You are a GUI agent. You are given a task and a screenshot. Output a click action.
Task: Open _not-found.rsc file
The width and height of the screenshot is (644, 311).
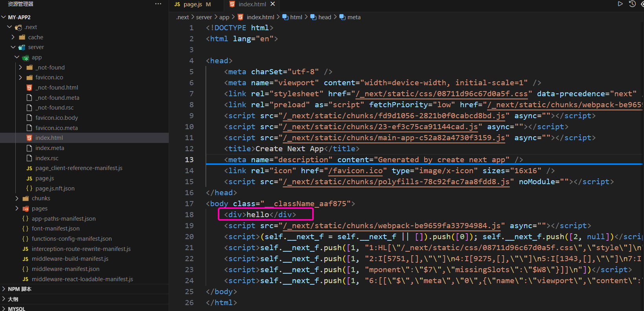54,108
